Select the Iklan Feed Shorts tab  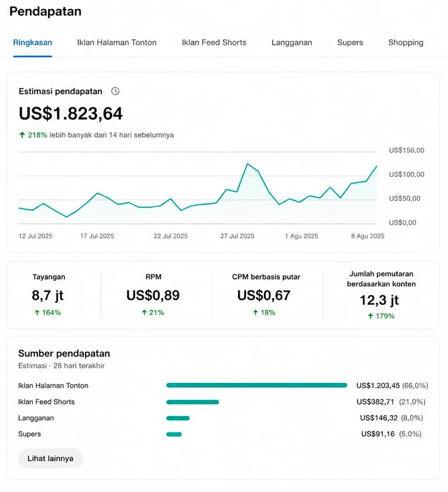click(214, 43)
